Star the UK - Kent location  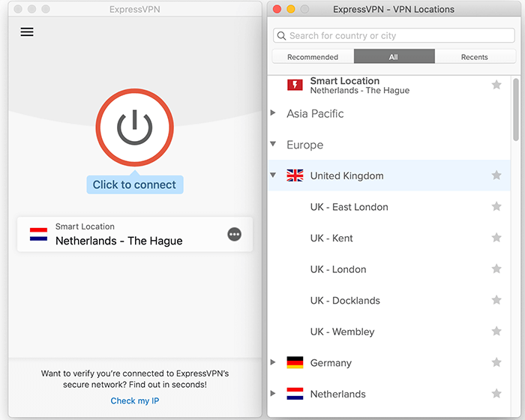coord(496,238)
